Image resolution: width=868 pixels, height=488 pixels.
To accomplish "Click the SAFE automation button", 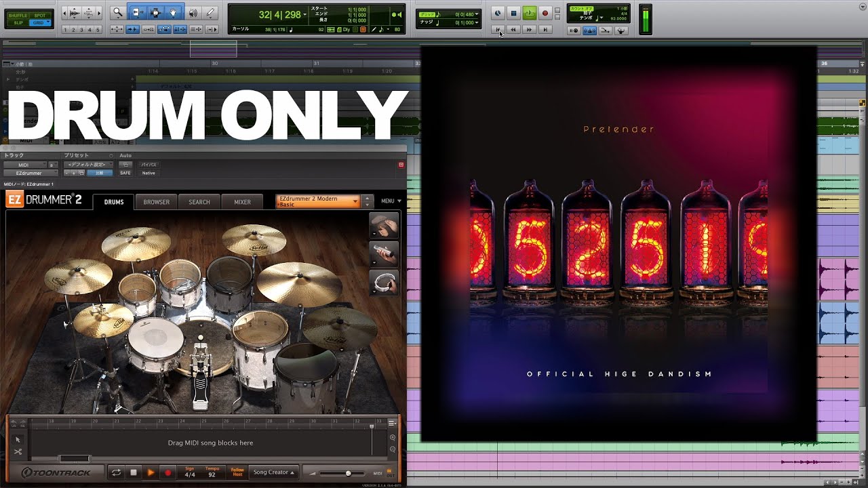I will click(x=125, y=173).
